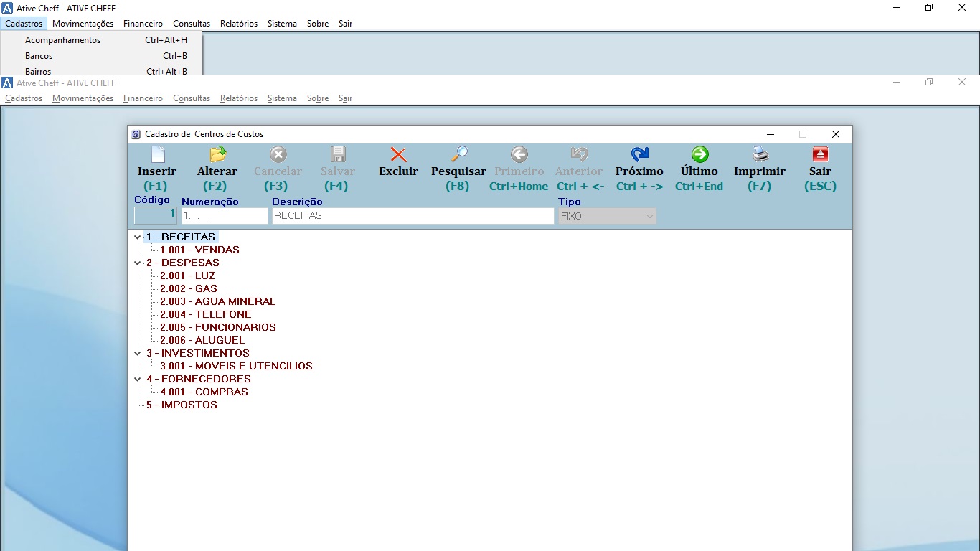Image resolution: width=980 pixels, height=551 pixels.
Task: Click the Alterar (F2) button label
Action: (x=217, y=179)
